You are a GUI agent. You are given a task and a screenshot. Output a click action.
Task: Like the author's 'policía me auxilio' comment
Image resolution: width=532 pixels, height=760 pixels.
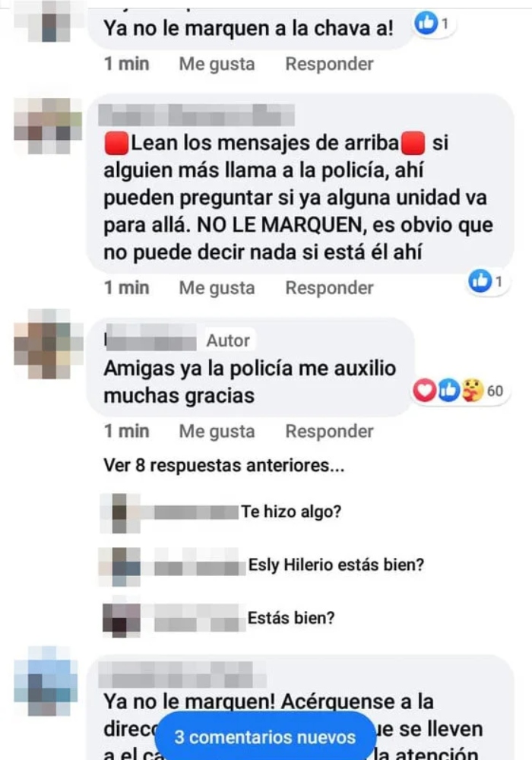click(x=217, y=432)
